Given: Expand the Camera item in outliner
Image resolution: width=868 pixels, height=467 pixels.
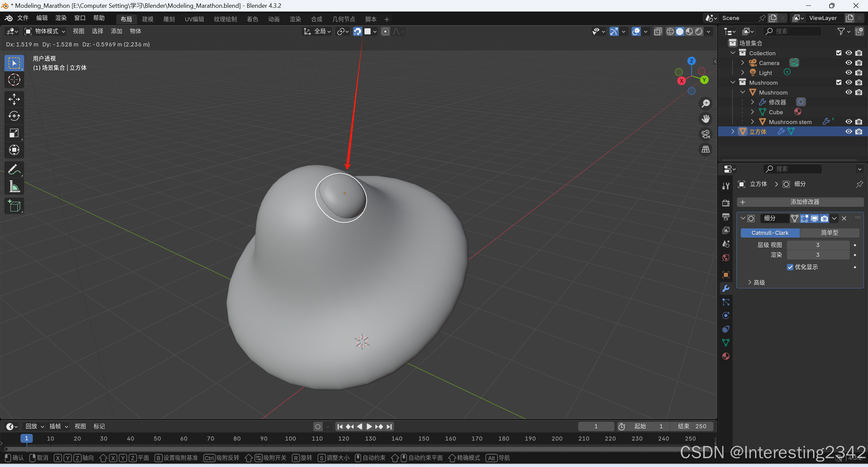Looking at the screenshot, I should pos(742,63).
